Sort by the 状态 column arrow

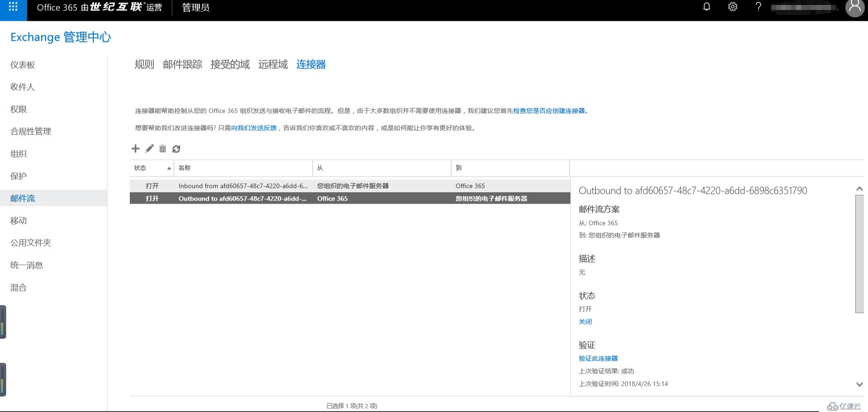pos(169,168)
